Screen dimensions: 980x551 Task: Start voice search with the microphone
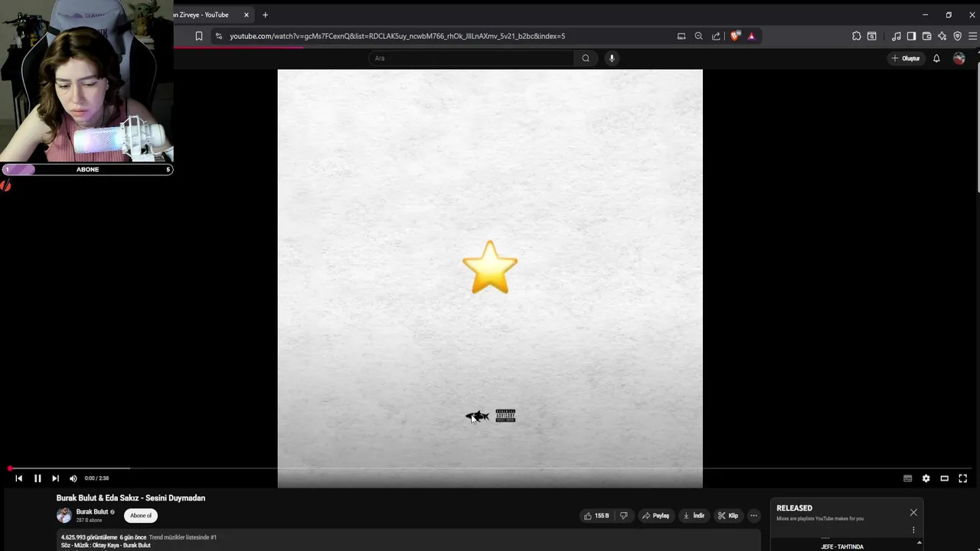[612, 58]
